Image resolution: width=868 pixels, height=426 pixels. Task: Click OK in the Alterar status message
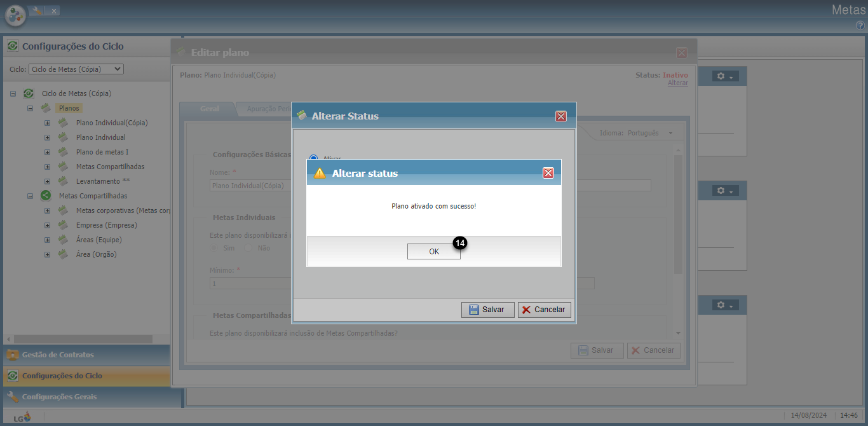click(x=434, y=251)
